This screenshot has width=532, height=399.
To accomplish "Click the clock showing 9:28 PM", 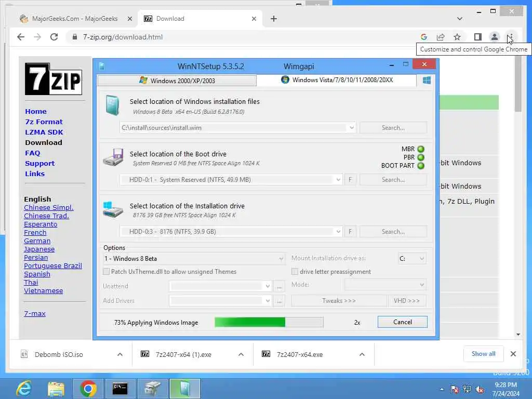I will pos(506,385).
